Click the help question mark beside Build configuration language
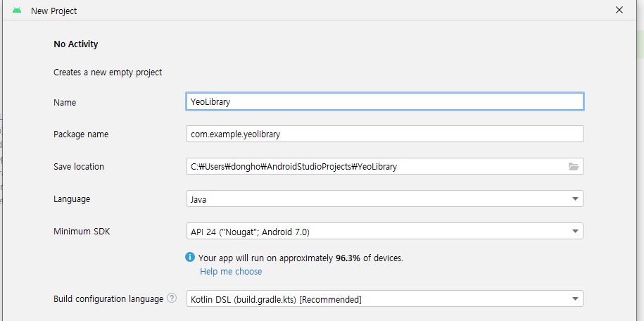This screenshot has width=644, height=321. (172, 298)
